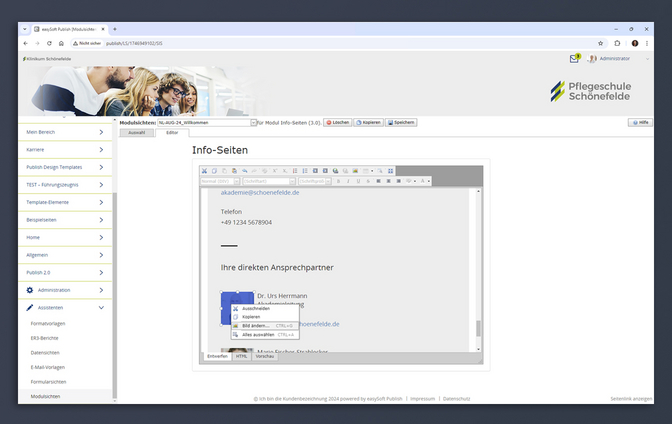This screenshot has height=424, width=672.
Task: Open the mail envelope notification icon
Action: click(574, 59)
